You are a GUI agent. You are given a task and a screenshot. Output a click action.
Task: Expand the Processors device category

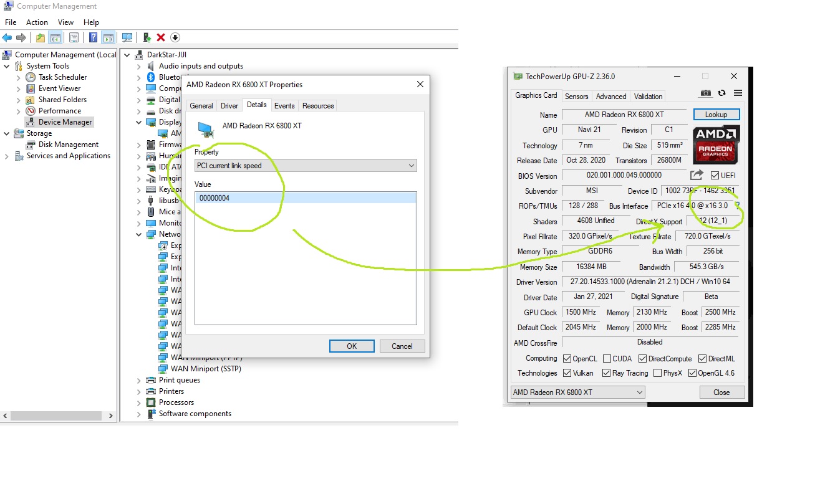tap(138, 402)
